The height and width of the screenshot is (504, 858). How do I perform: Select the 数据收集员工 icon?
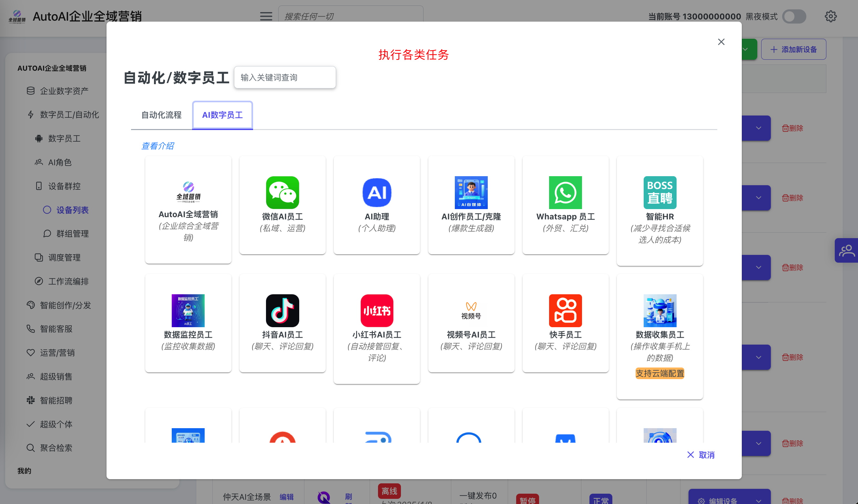click(x=659, y=310)
